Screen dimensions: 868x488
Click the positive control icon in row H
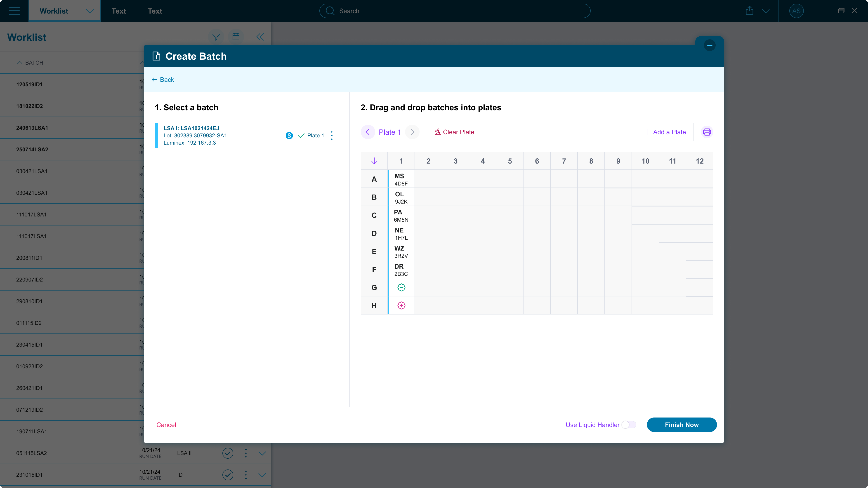coord(401,305)
